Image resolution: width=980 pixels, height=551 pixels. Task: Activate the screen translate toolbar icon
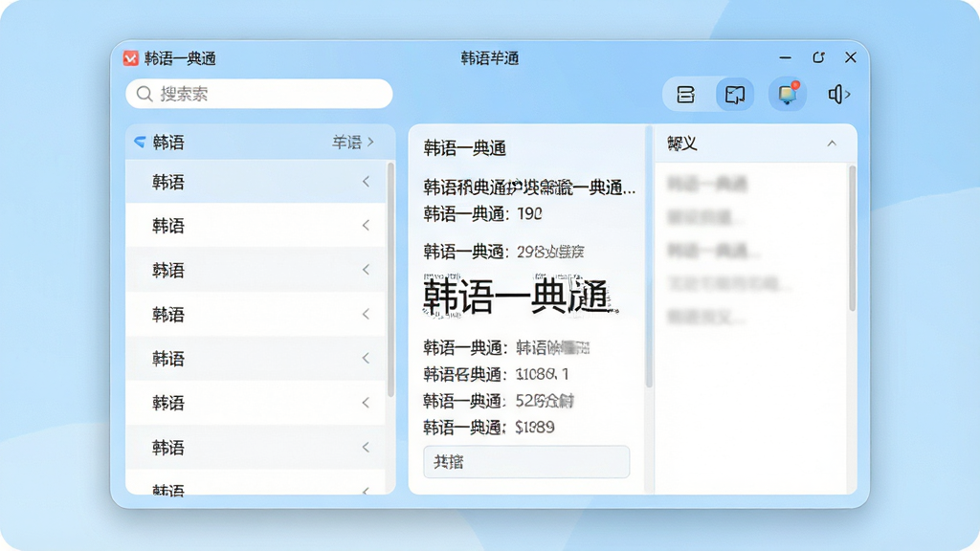pos(734,95)
